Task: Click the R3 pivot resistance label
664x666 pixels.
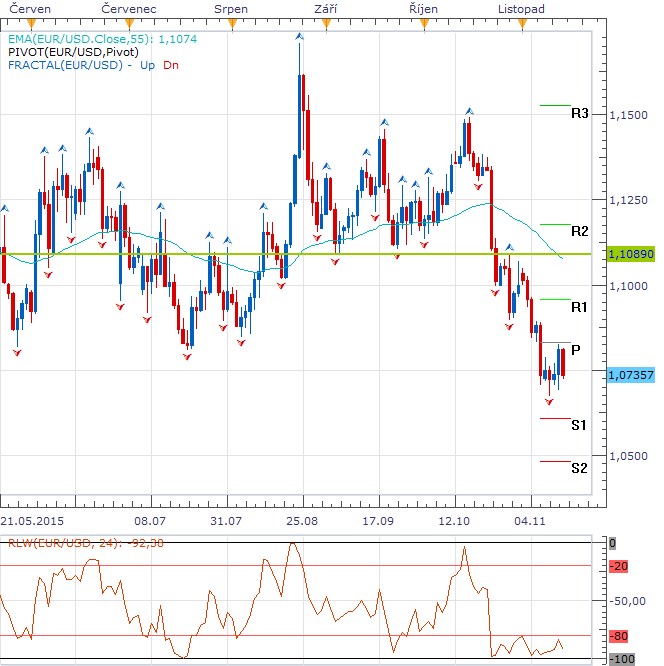Action: (579, 113)
